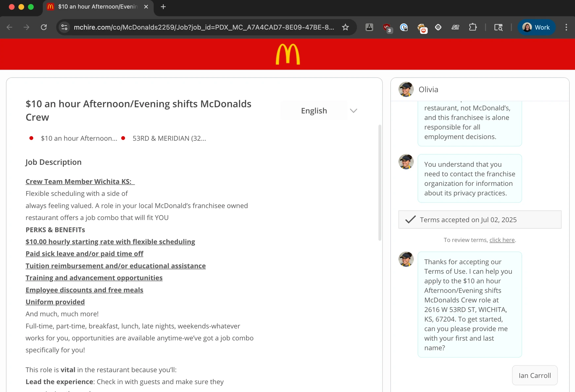Open a new browser tab
Viewport: 575px width, 392px height.
pos(163,7)
